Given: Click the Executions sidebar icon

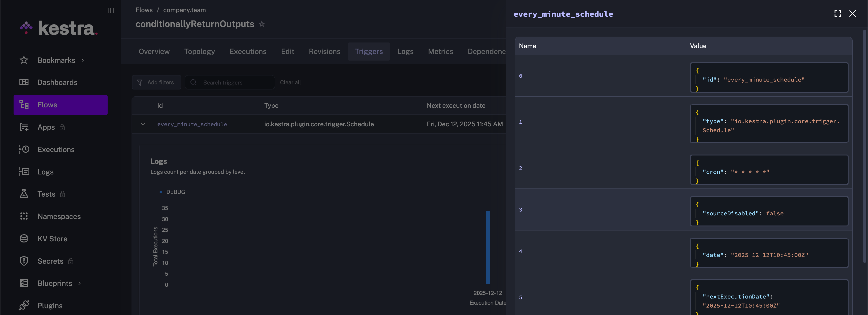Looking at the screenshot, I should [24, 149].
